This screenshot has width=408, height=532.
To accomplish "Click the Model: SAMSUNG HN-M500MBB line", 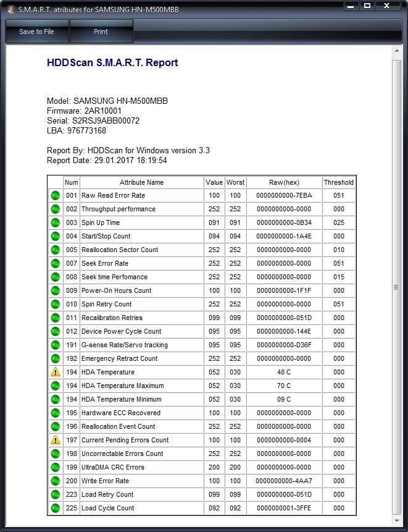I will click(x=107, y=101).
